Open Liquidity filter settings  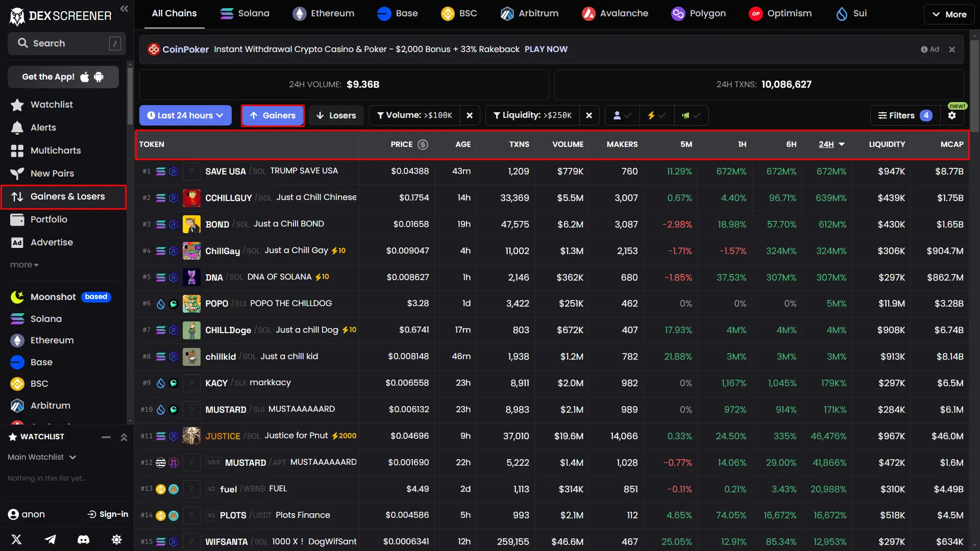[533, 115]
